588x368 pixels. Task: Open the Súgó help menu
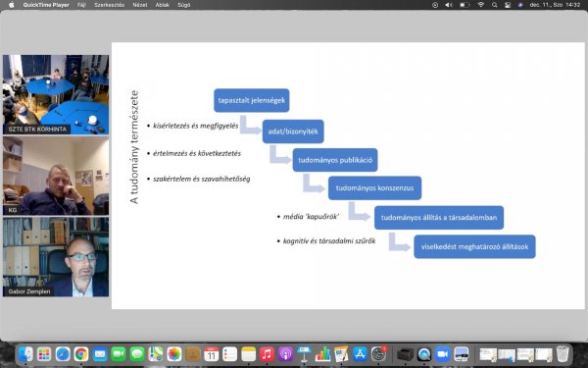tap(184, 5)
